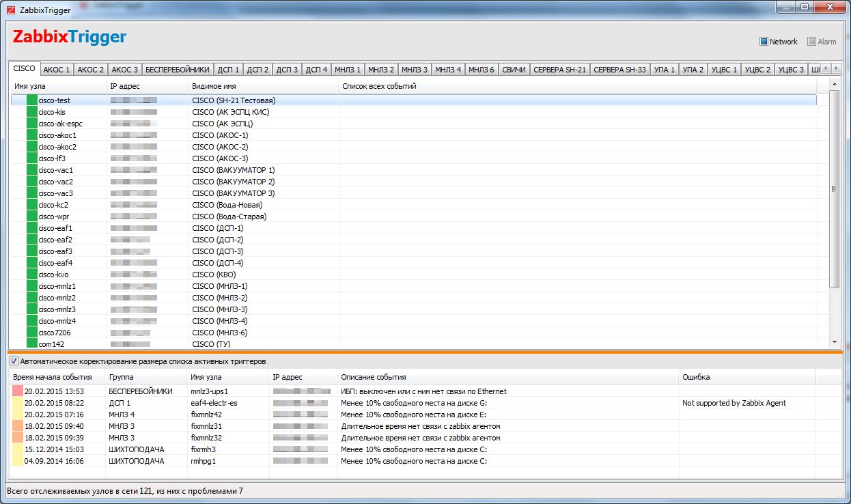The height and width of the screenshot is (504, 851).
Task: Click the node list scrollbar down arrow
Action: coord(835,341)
